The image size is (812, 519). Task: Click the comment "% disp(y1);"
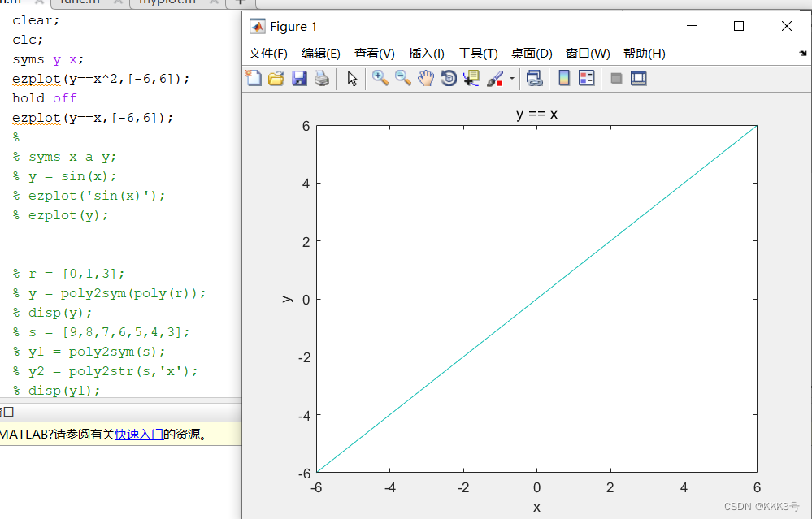[x=56, y=391]
